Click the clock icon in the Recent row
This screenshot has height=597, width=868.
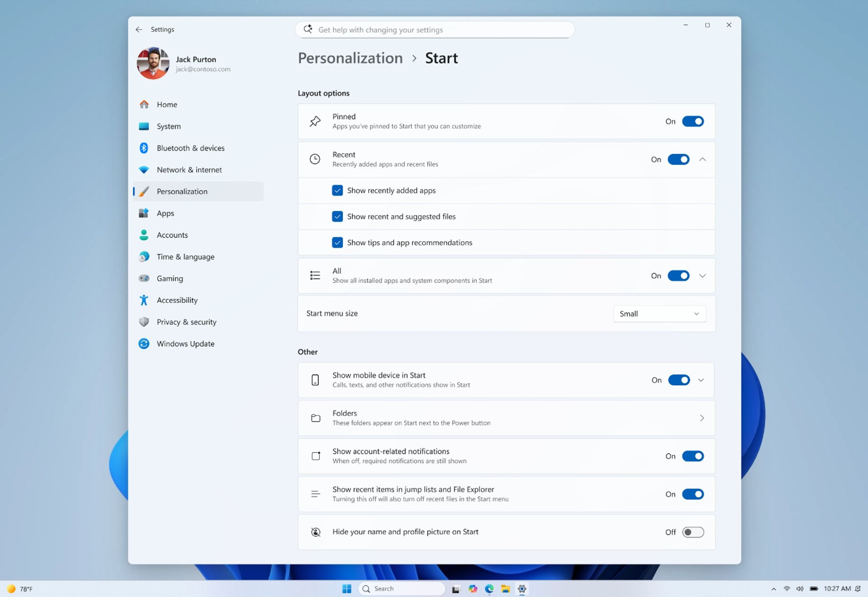click(315, 159)
